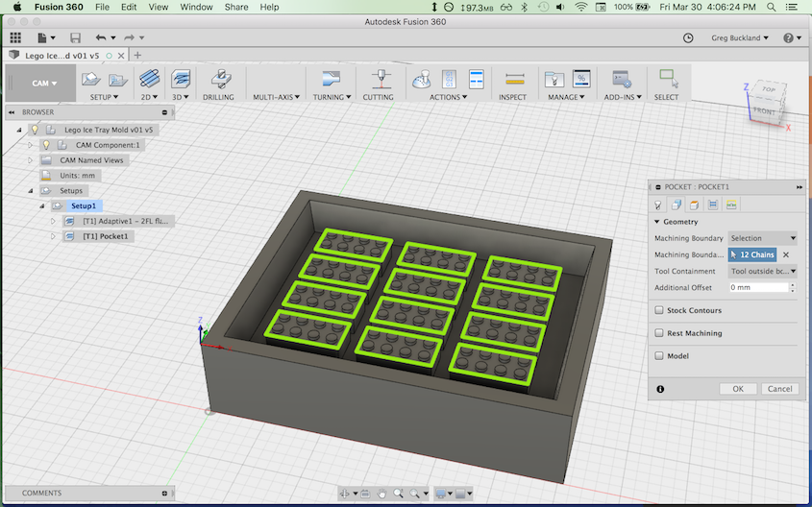This screenshot has width=812, height=507.
Task: Enable the Rest Machining checkbox
Action: [x=659, y=333]
